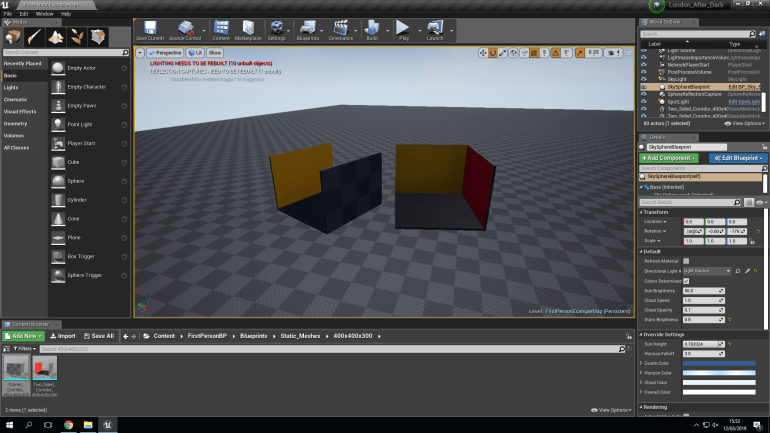Screen dimensions: 770x433
Task: Select the Paint mode brush icon
Action: coord(34,37)
